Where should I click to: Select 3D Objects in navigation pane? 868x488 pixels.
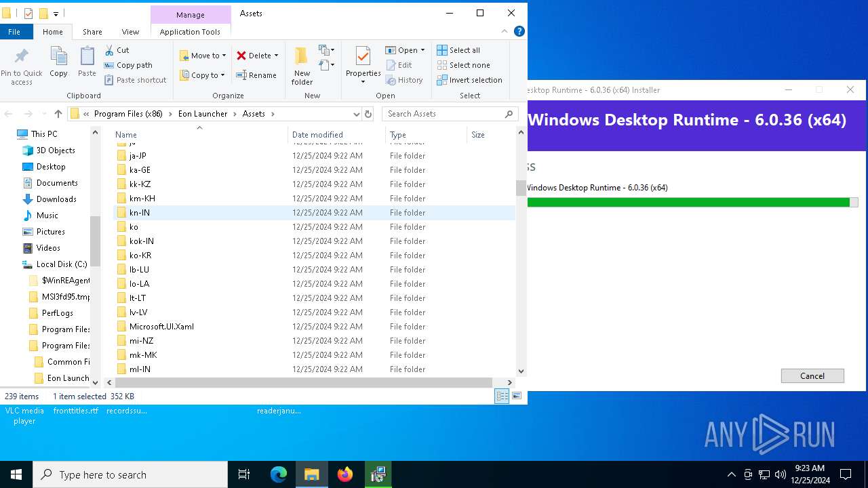[x=56, y=150]
